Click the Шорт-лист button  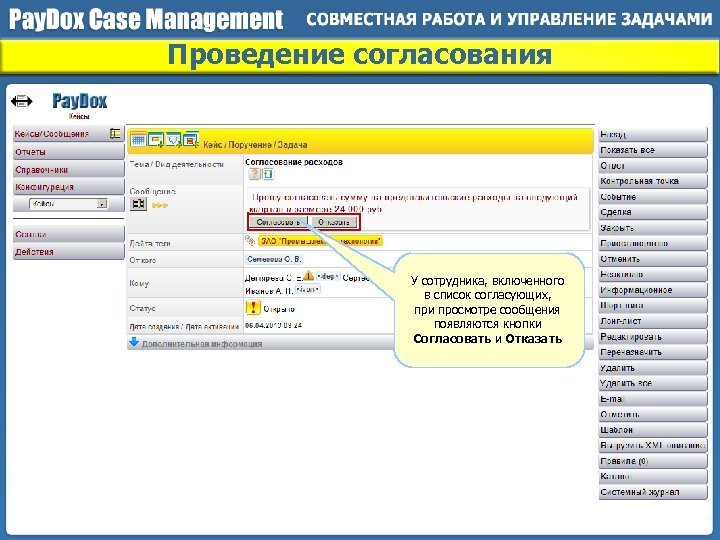(x=652, y=305)
